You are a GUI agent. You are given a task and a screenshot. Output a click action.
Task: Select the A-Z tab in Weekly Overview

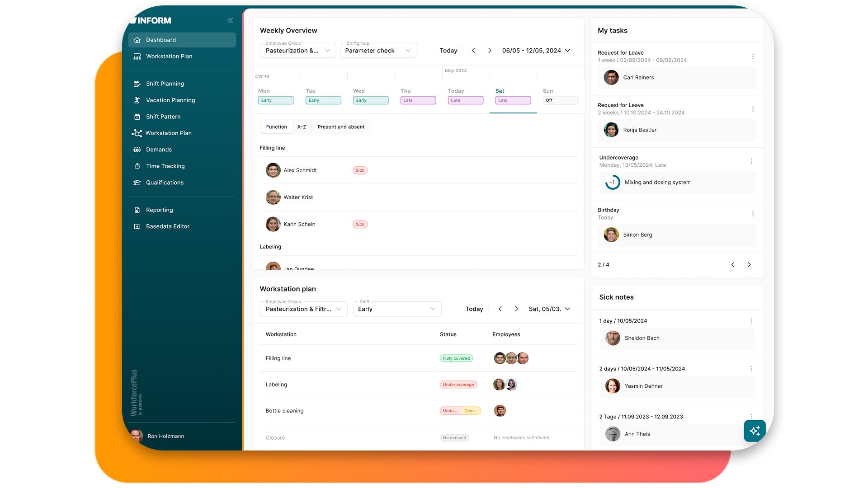pyautogui.click(x=301, y=127)
